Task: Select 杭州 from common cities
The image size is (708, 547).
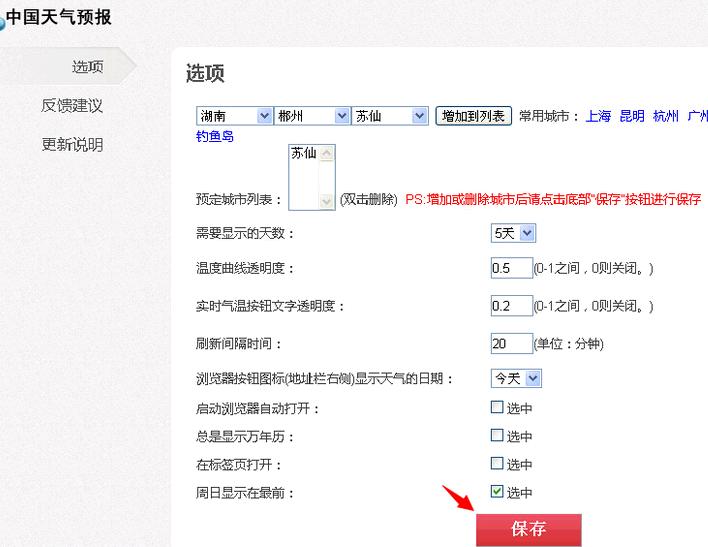Action: click(665, 116)
